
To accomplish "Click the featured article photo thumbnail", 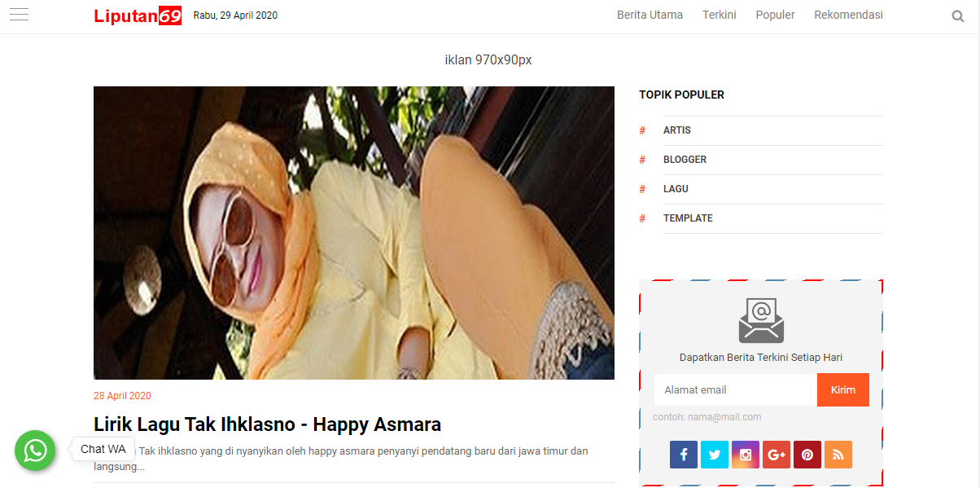I will coord(354,233).
